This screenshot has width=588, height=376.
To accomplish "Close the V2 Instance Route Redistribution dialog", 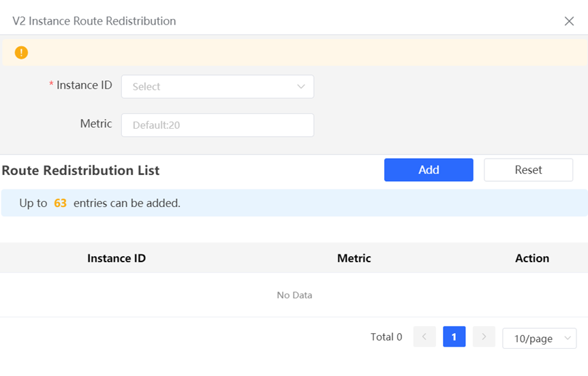I will coord(569,21).
